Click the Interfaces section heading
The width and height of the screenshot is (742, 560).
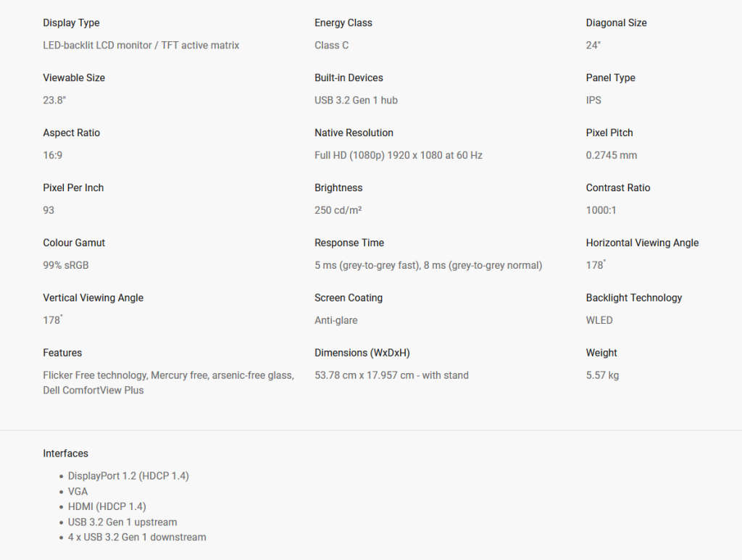65,454
